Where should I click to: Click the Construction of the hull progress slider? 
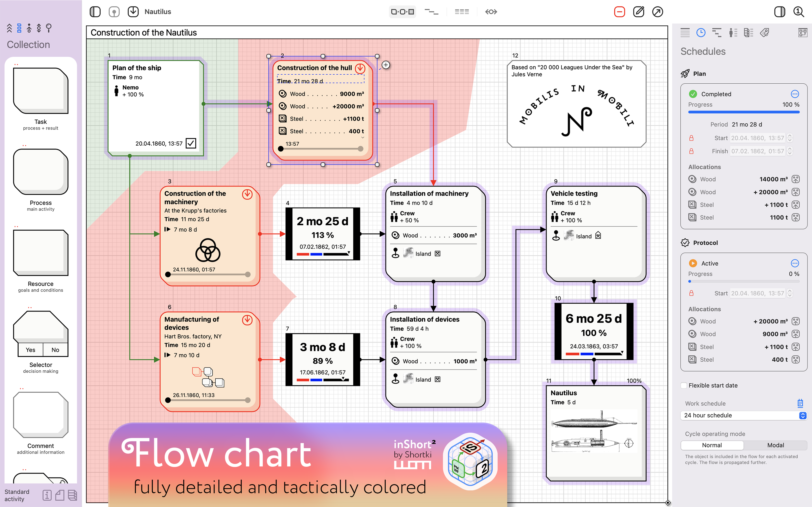coord(321,148)
